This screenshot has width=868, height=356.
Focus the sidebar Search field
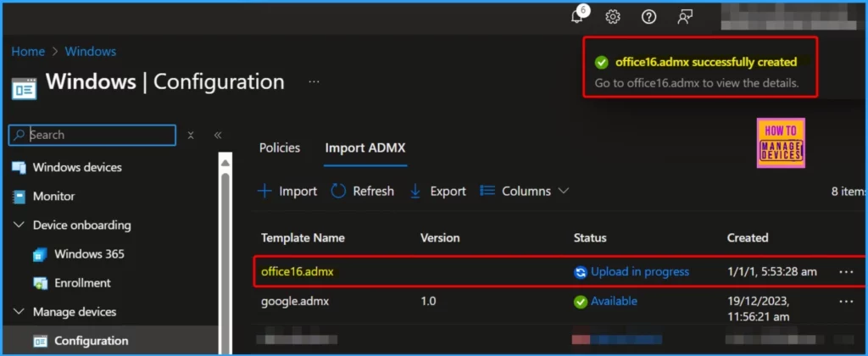92,135
